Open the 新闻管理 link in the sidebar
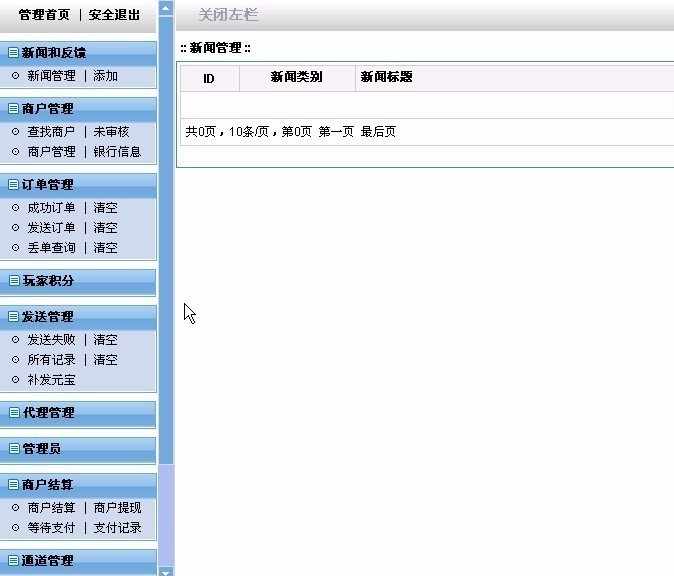The image size is (674, 576). click(x=51, y=76)
